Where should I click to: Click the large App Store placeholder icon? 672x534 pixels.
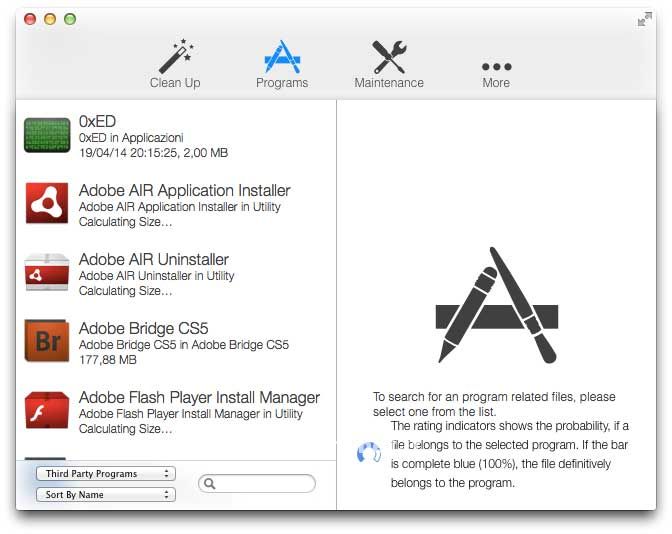[497, 306]
